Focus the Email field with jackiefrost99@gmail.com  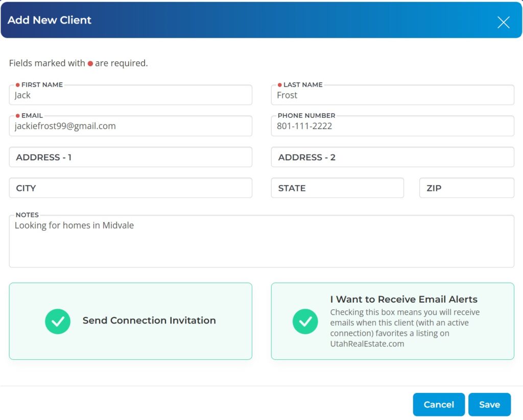click(130, 126)
